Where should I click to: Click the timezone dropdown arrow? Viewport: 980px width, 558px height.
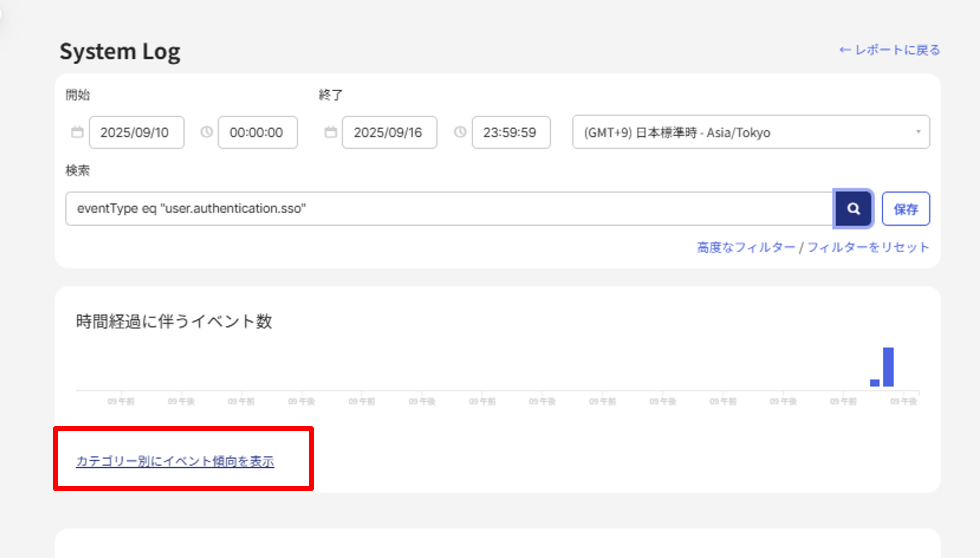[918, 132]
